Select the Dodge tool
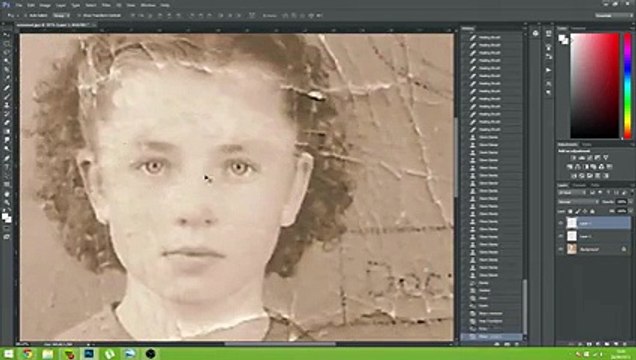 tap(6, 149)
